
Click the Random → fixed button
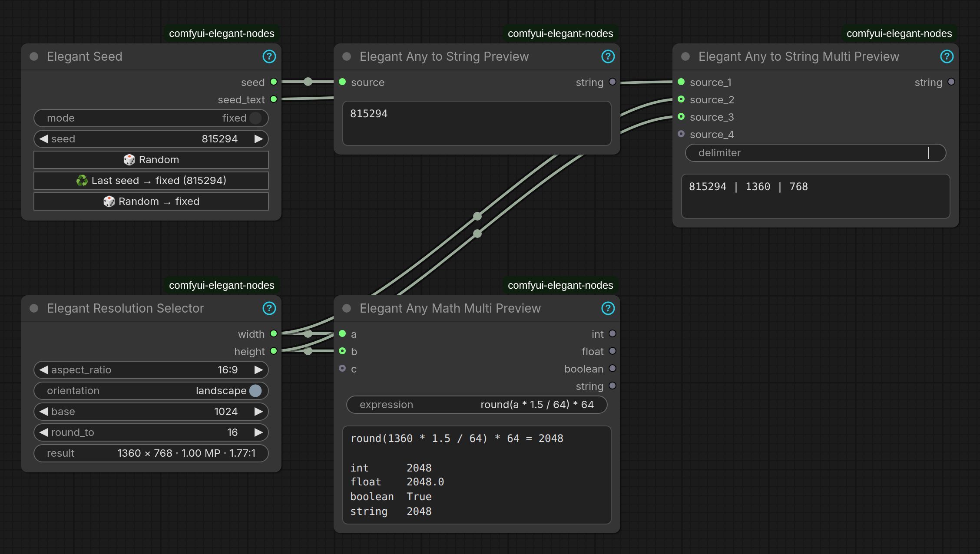tap(151, 201)
